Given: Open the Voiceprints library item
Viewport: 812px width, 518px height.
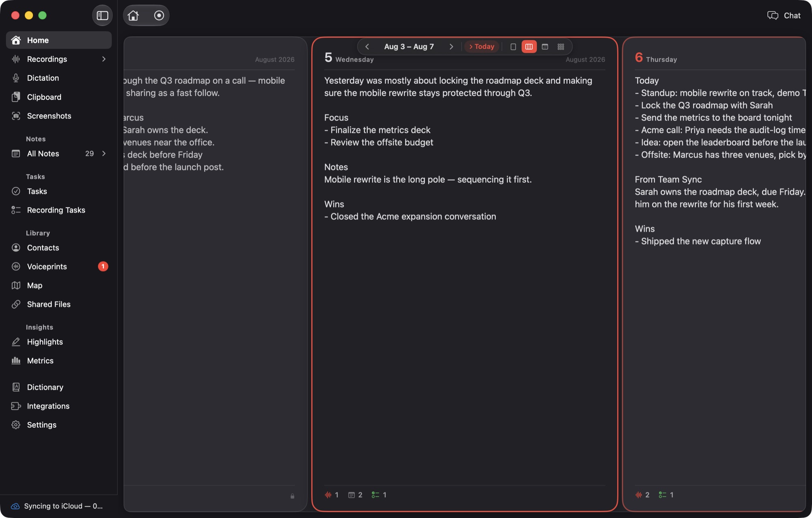Looking at the screenshot, I should pyautogui.click(x=59, y=267).
